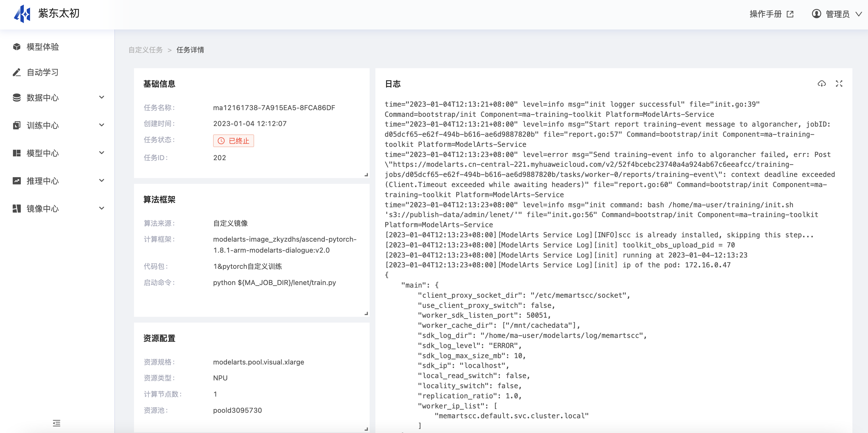Click the log line "ip of the pod"
868x433 pixels.
[558, 265]
